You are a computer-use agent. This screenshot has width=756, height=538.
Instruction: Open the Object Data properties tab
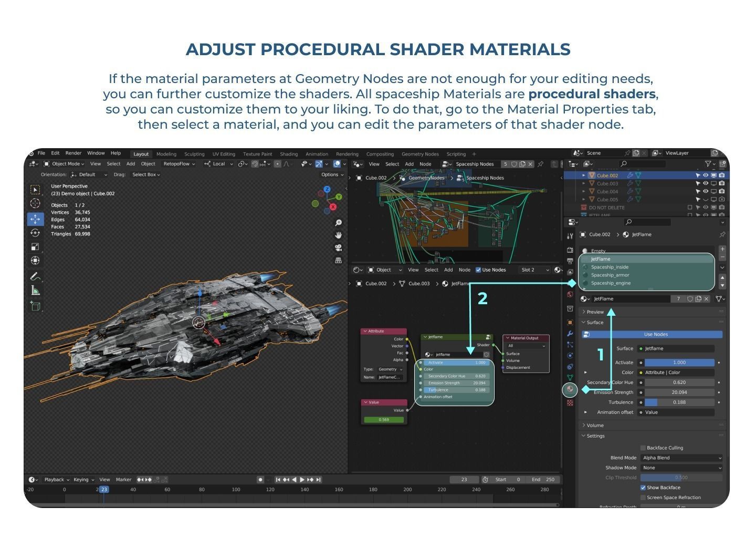tap(570, 378)
